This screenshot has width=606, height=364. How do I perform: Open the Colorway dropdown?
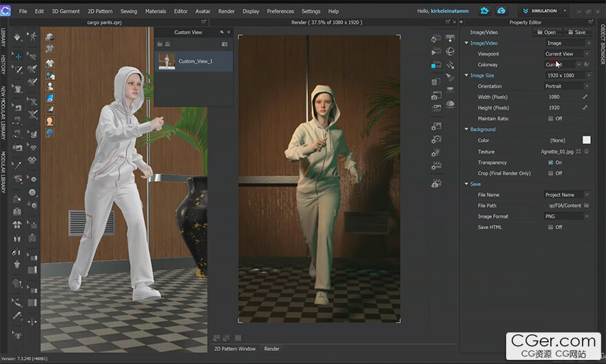click(563, 65)
